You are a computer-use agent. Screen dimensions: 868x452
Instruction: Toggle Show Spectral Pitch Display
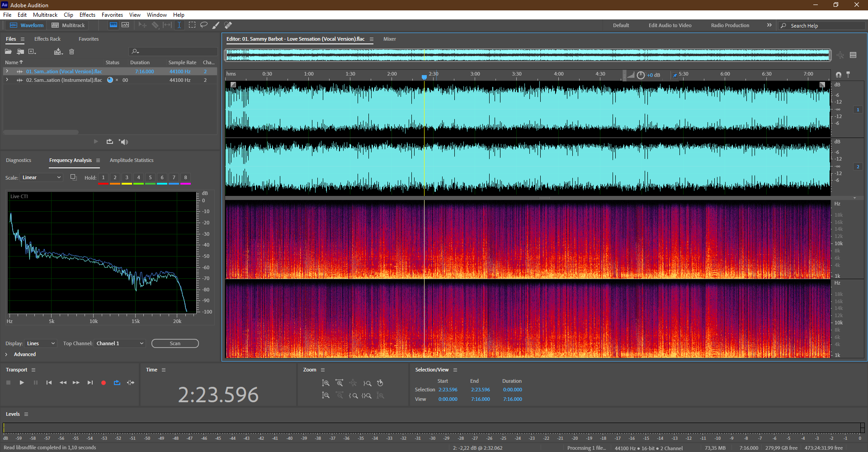pyautogui.click(x=125, y=25)
